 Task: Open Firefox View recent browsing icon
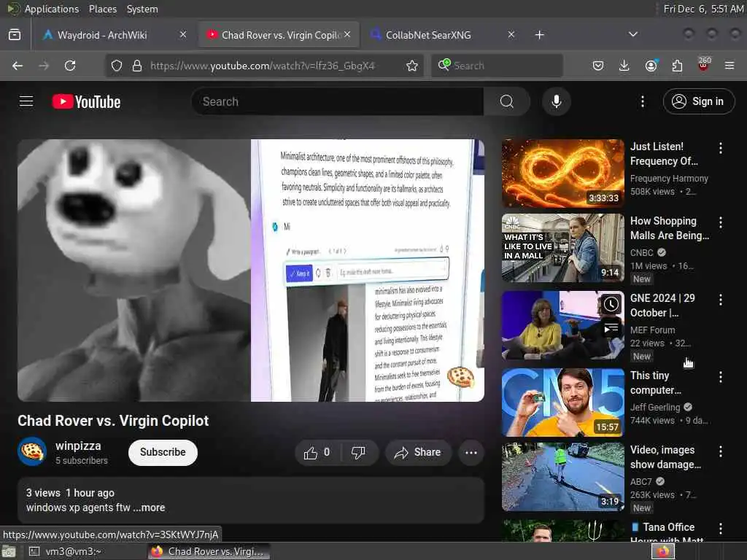pos(15,35)
